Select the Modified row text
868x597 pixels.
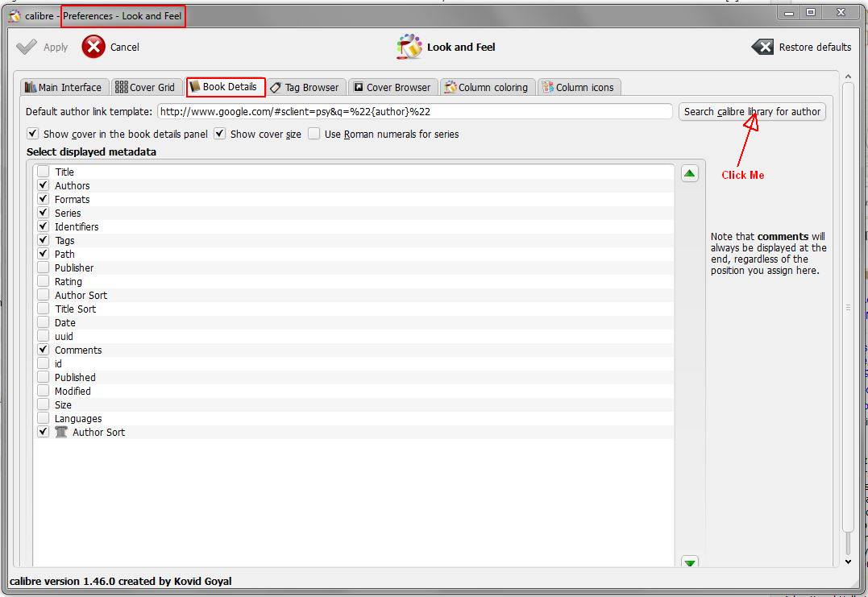coord(73,392)
